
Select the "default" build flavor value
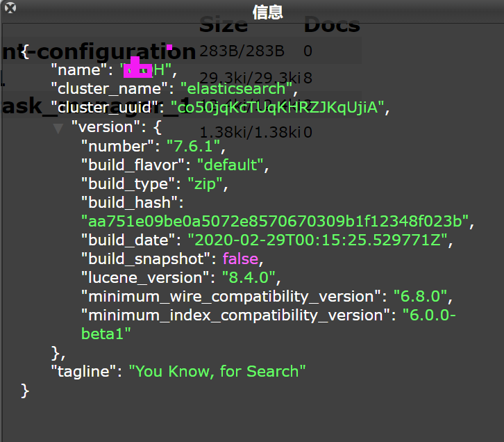coord(230,165)
